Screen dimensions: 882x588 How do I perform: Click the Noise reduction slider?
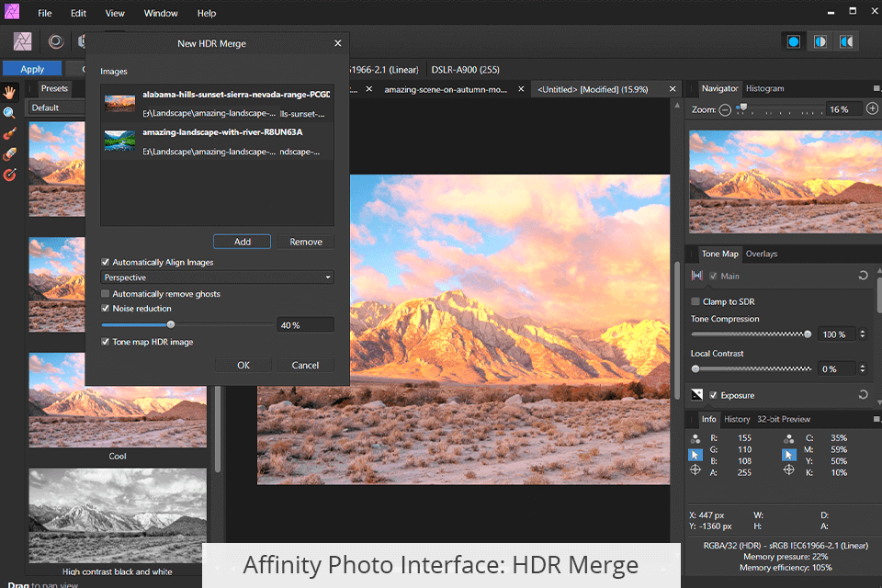point(170,324)
